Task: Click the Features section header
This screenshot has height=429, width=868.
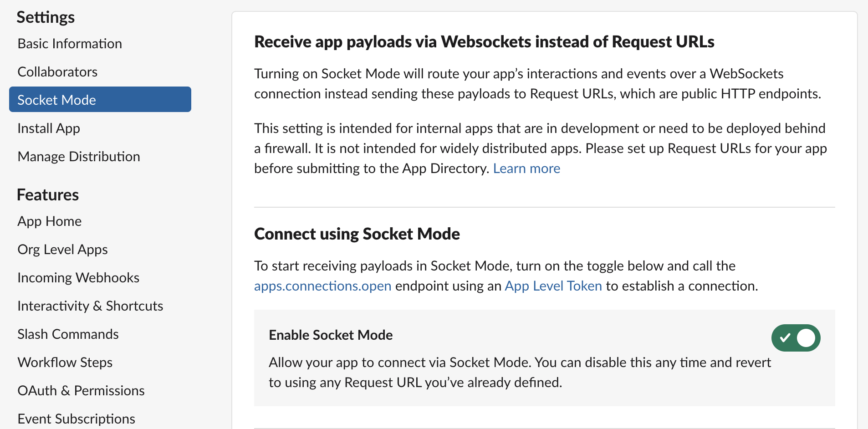Action: 47,194
